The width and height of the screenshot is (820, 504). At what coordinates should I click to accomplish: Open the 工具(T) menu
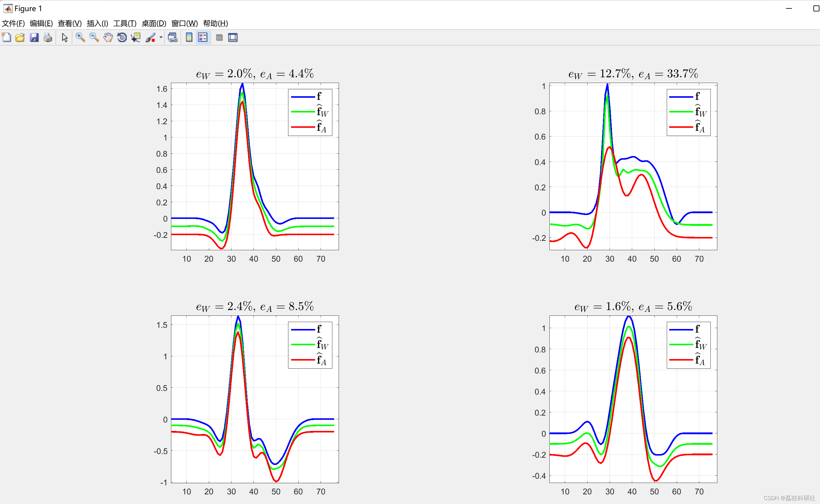[125, 23]
